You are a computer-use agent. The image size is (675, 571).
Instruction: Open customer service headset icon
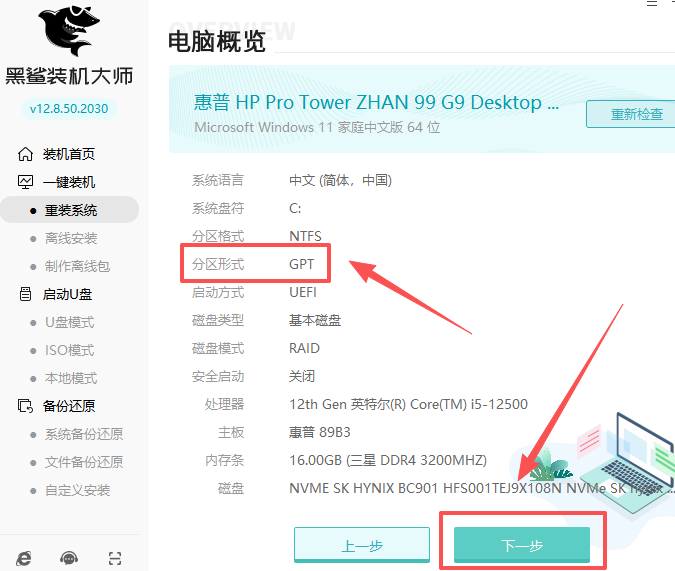pos(69,559)
